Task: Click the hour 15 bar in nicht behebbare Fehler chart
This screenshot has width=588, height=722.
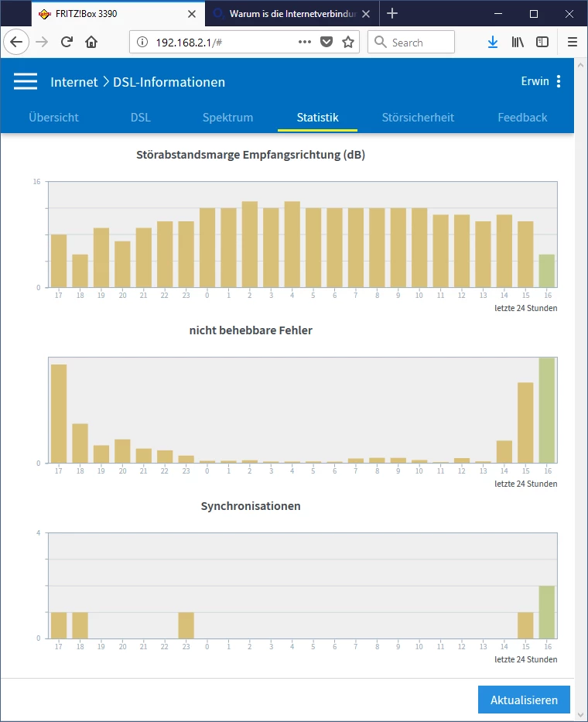Action: click(525, 423)
